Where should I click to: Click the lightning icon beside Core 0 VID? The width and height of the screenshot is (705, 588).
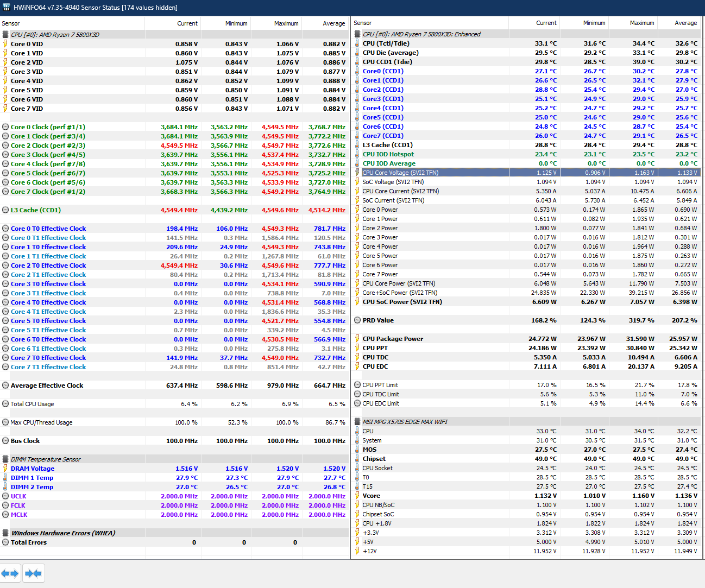pyautogui.click(x=5, y=44)
